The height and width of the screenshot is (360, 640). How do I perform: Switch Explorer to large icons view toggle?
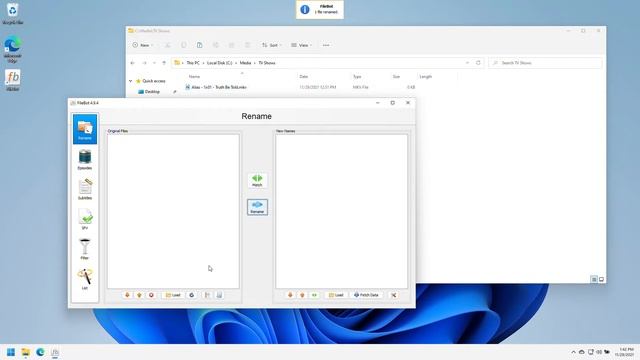click(x=602, y=279)
